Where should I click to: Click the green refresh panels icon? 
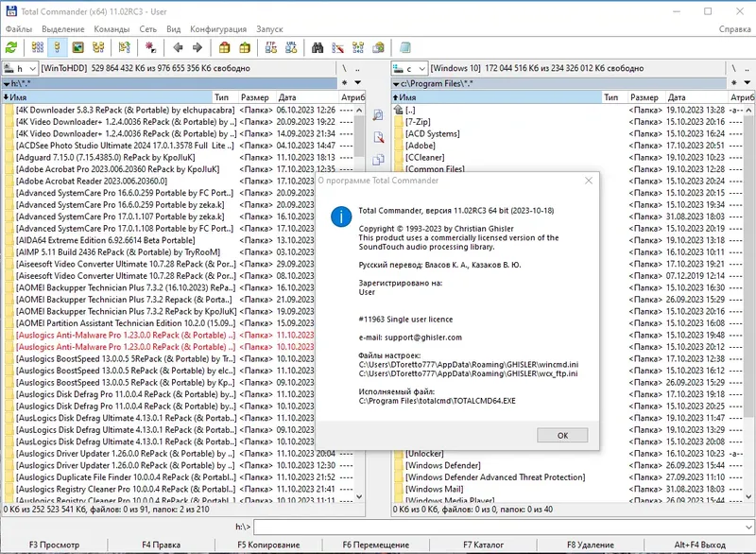tap(11, 47)
